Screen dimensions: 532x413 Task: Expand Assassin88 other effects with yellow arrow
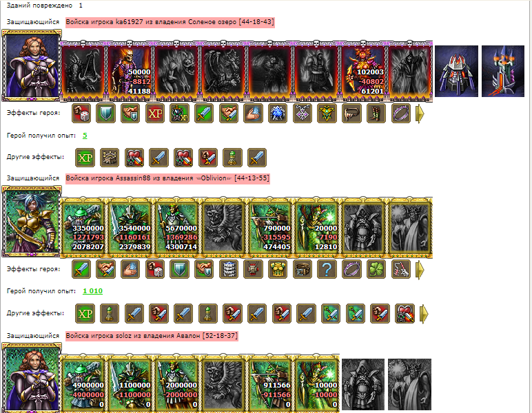424,314
